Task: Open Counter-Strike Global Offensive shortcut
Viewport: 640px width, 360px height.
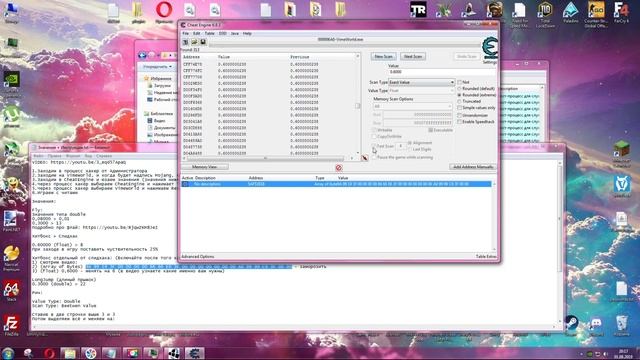Action: 596,13
